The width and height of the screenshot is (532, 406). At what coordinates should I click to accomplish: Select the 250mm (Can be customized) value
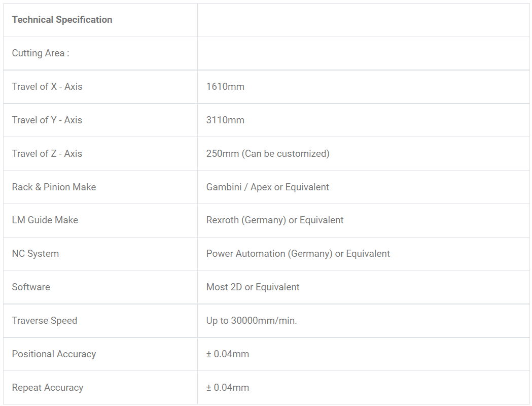pos(268,153)
